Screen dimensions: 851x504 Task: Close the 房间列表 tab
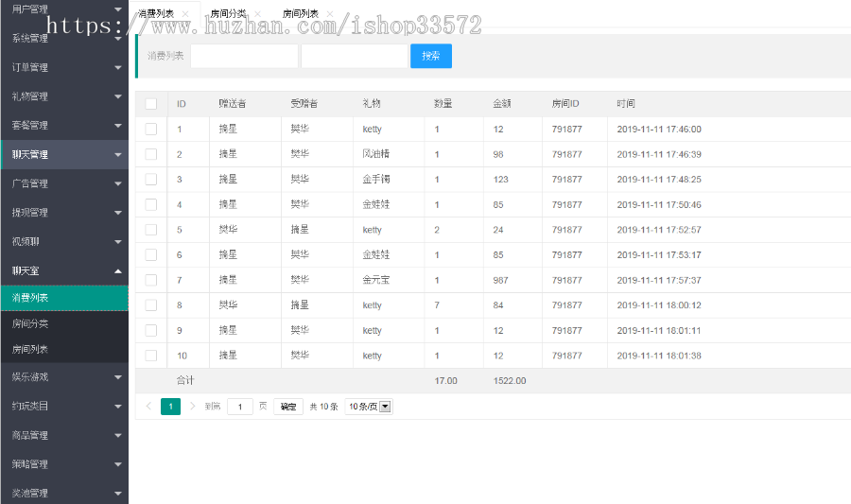(330, 14)
